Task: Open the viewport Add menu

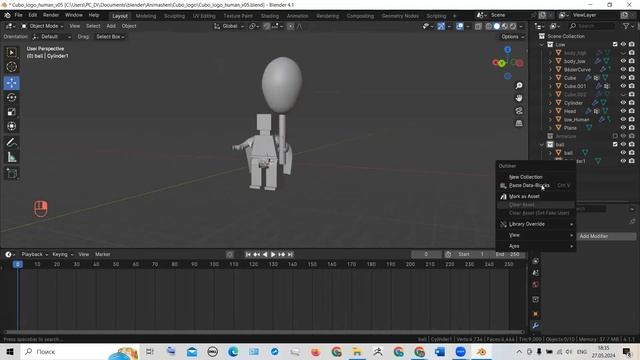Action: pyautogui.click(x=111, y=26)
